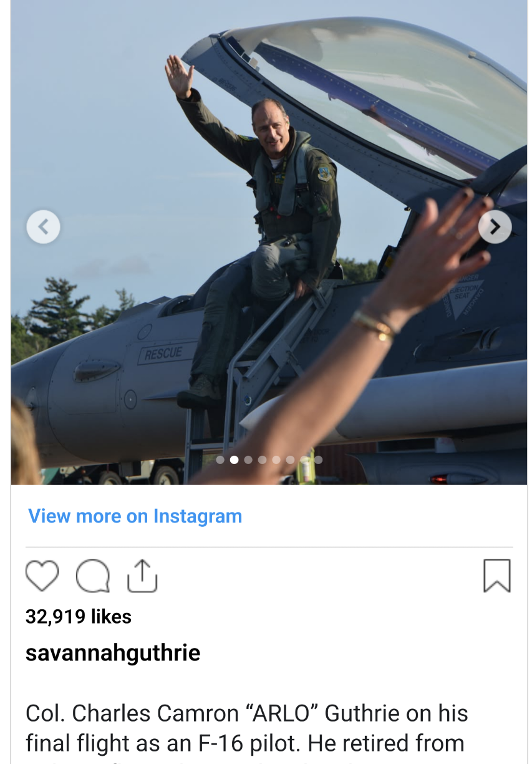Jump to the fifth carousel dot
The image size is (532, 777).
[276, 460]
